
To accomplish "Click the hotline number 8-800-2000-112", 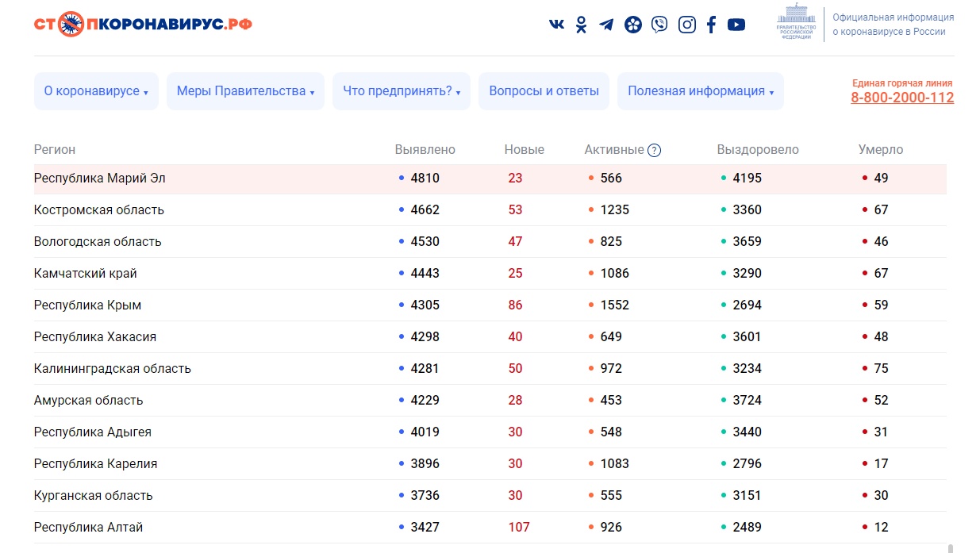I will [902, 98].
